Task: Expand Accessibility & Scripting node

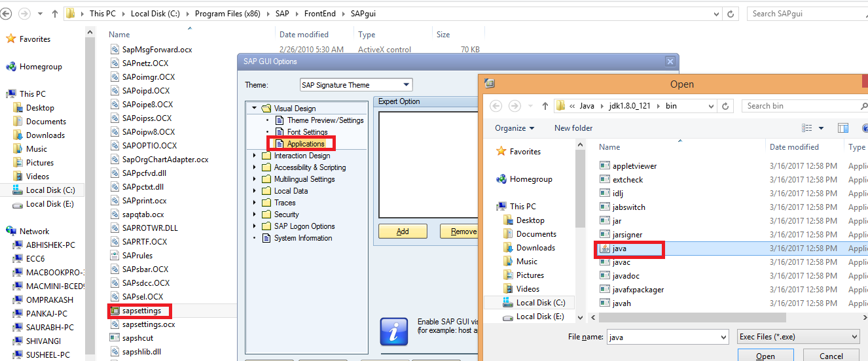Action: [255, 167]
